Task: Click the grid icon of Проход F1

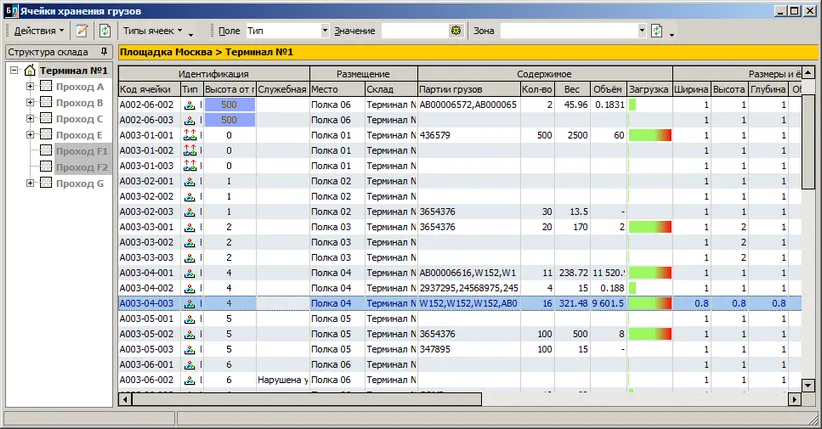Action: click(45, 151)
